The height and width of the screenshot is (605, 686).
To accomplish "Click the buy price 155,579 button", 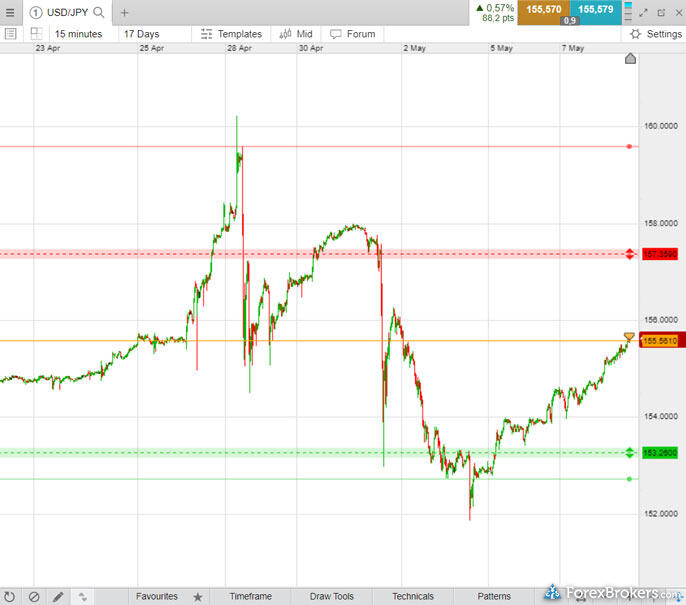I will click(x=596, y=9).
